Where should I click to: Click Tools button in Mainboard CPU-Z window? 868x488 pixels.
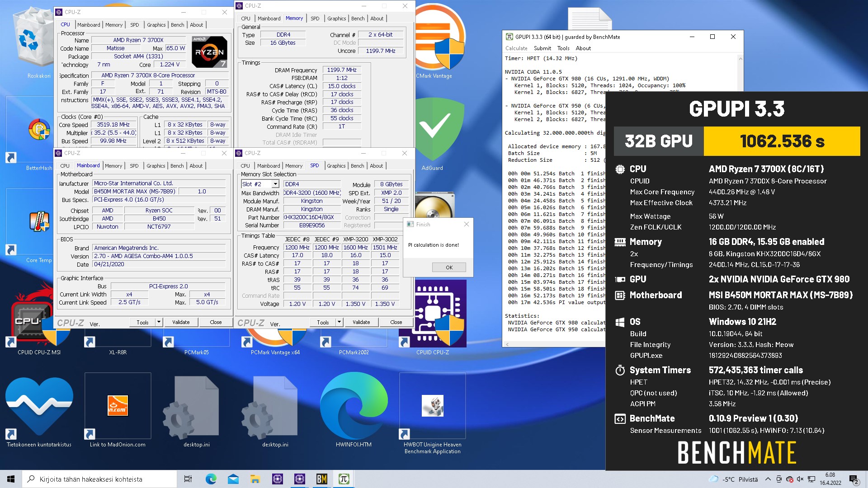[x=142, y=322]
